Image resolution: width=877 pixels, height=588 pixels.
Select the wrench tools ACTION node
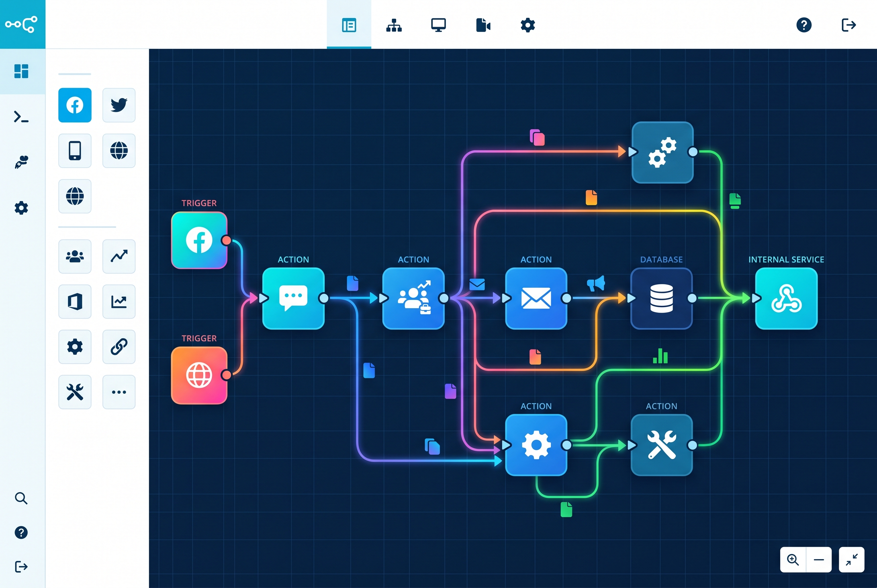coord(661,445)
